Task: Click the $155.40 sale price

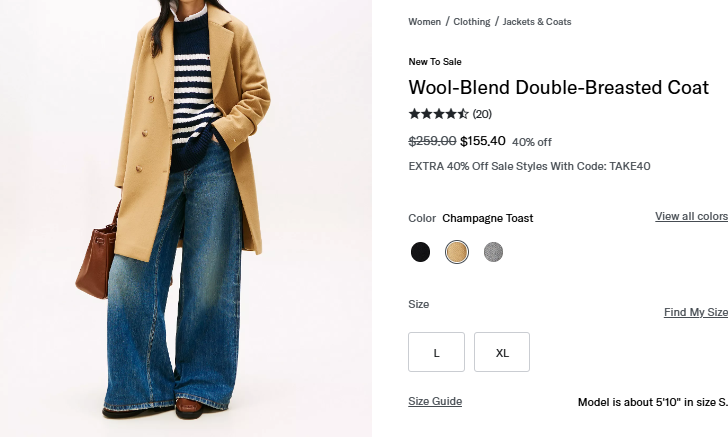Action: coord(483,141)
